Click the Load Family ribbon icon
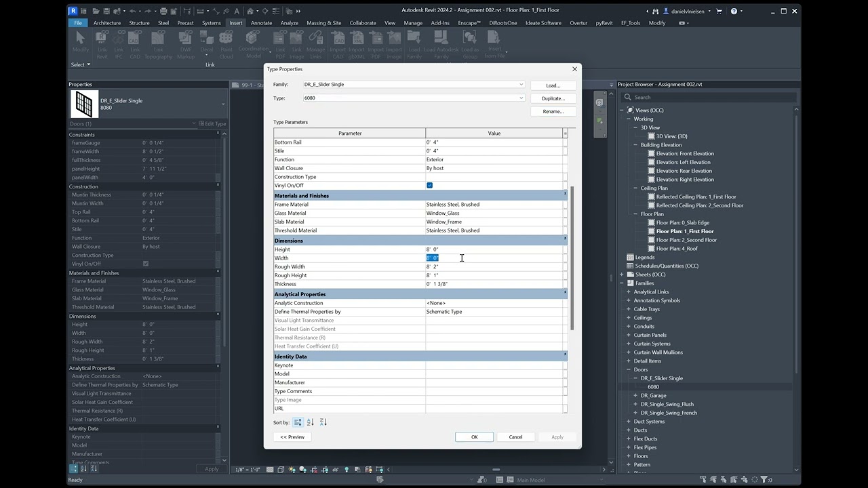 (x=414, y=45)
